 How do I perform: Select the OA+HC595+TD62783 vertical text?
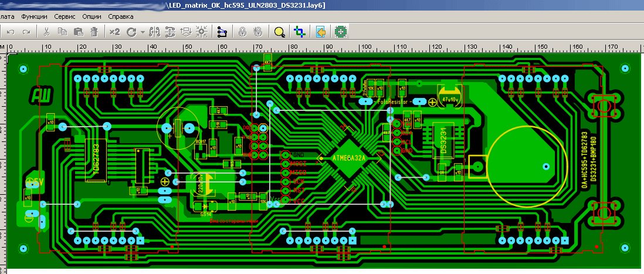click(584, 160)
